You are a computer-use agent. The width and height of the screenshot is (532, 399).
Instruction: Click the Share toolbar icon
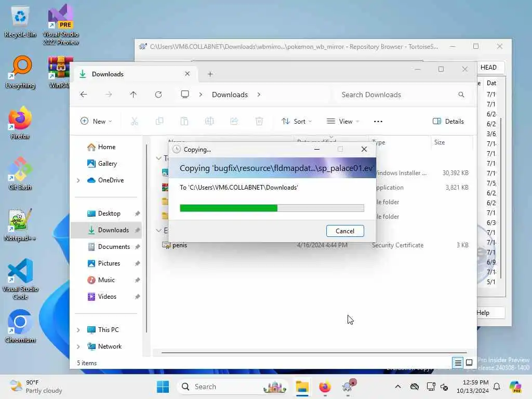click(x=234, y=121)
